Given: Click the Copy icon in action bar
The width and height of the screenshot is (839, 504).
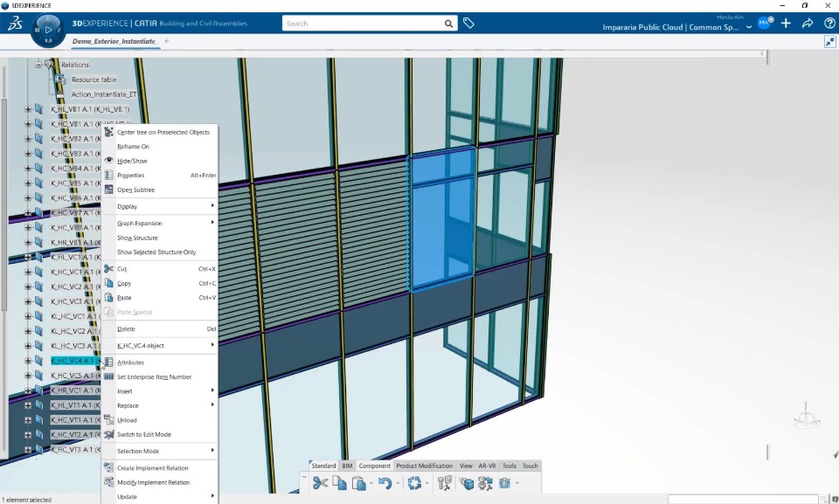Looking at the screenshot, I should click(339, 483).
